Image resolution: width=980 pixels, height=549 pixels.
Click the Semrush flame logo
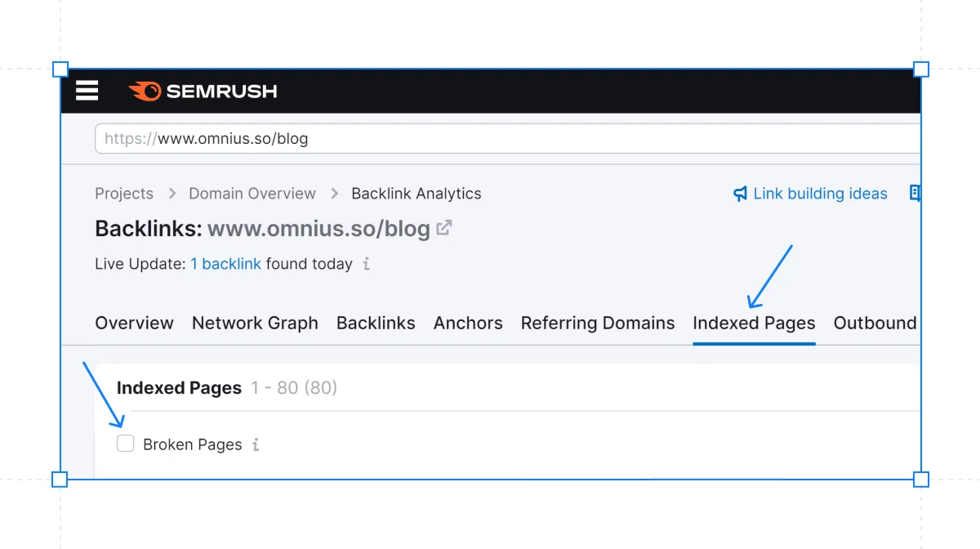click(x=147, y=91)
